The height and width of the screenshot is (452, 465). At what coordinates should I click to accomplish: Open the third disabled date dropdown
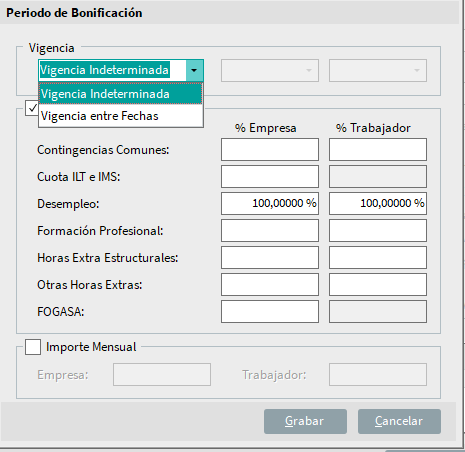(378, 70)
